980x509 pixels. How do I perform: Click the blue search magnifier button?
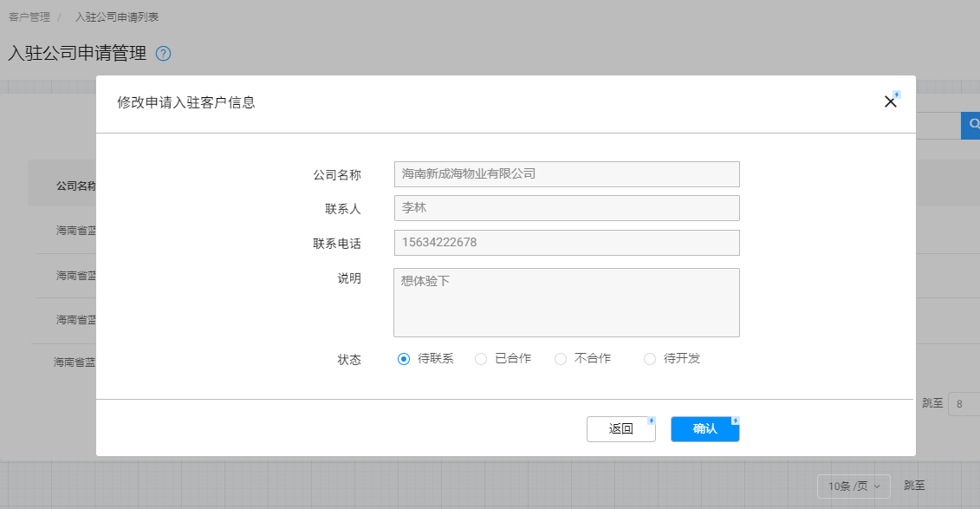(971, 126)
